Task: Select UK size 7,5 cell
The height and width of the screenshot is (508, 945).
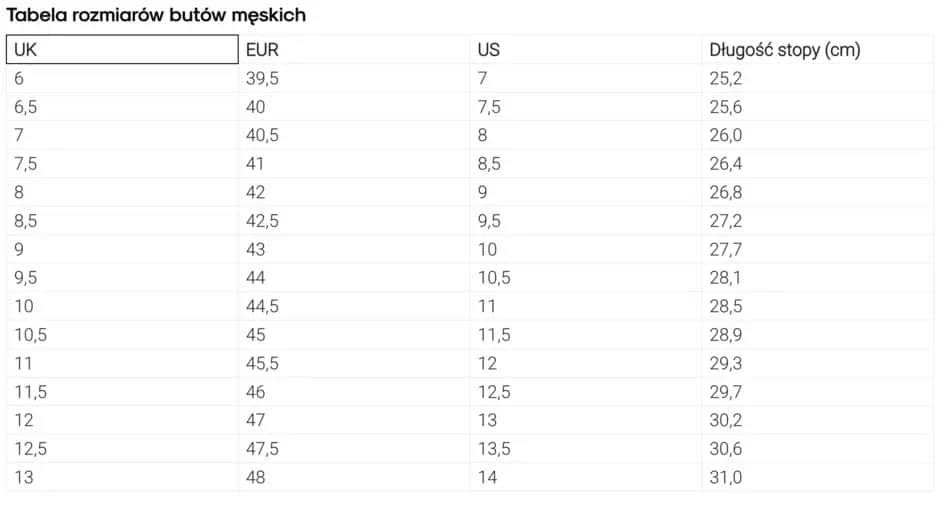Action: click(122, 164)
